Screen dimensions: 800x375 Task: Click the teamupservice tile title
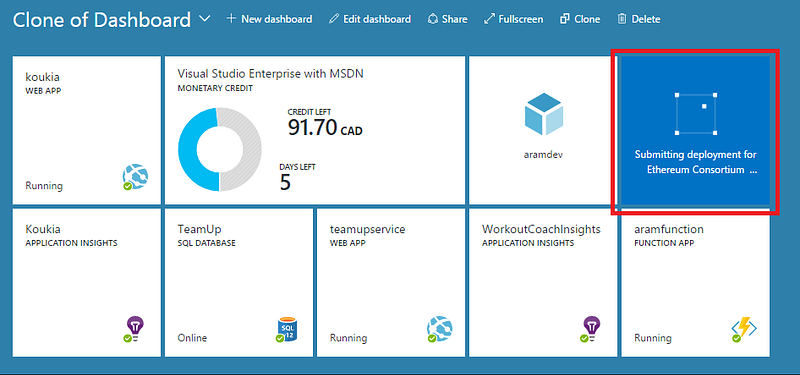367,230
